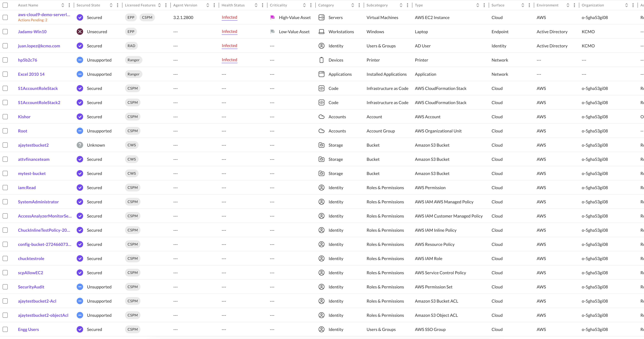Screen dimensions: 644x339
Task: Toggle the select-all checkbox in header
Action: (x=5, y=5)
